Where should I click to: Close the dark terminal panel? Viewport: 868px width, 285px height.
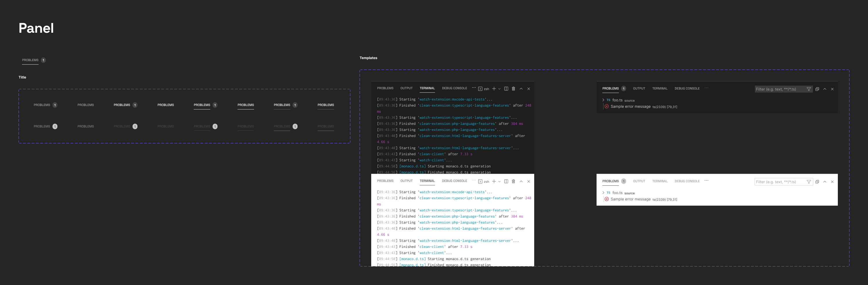[x=529, y=89]
